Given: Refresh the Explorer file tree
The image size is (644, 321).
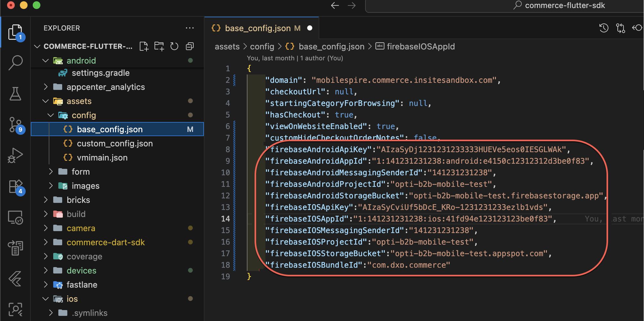Looking at the screenshot, I should coord(174,46).
